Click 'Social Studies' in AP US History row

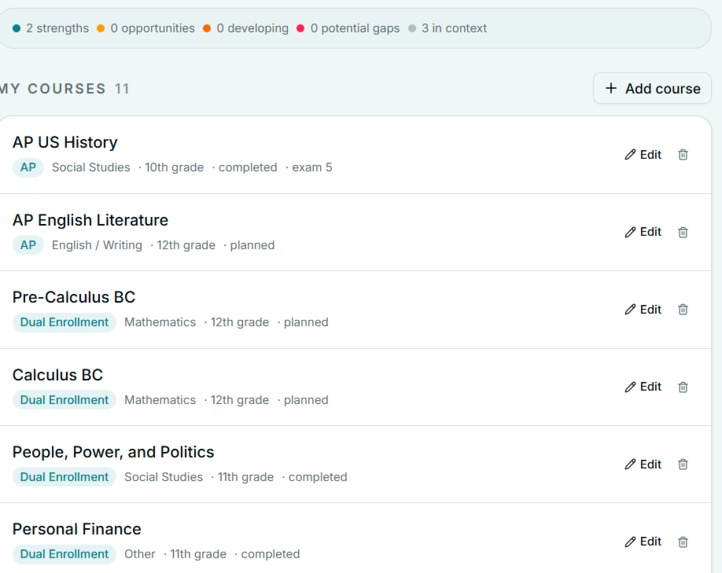click(91, 167)
